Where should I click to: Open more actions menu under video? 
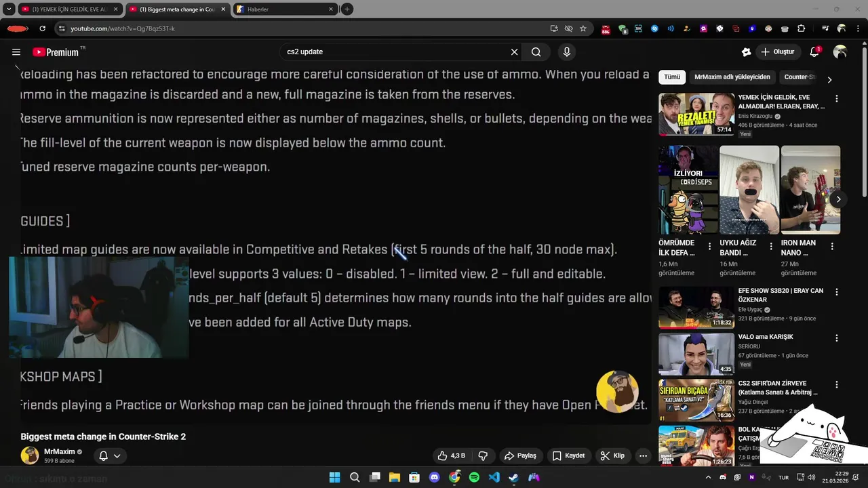coord(643,456)
